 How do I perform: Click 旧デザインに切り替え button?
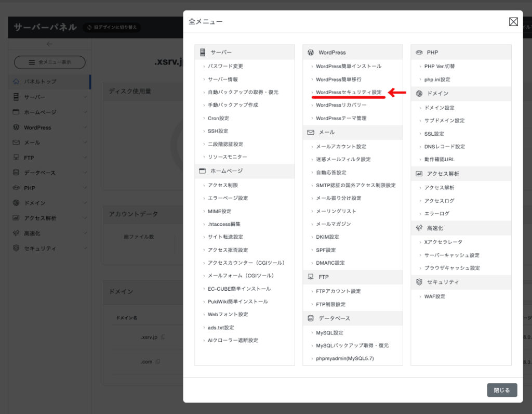pos(112,27)
